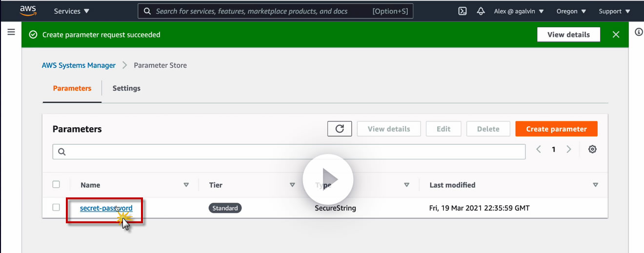Viewport: 644px width, 253px height.
Task: Play the video overlay button
Action: pyautogui.click(x=328, y=179)
